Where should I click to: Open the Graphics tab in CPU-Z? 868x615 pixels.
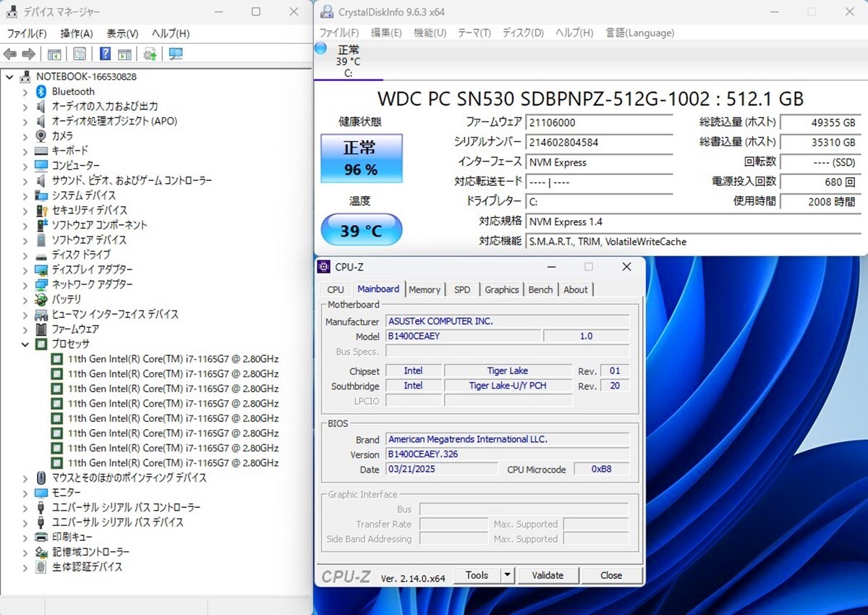(501, 289)
